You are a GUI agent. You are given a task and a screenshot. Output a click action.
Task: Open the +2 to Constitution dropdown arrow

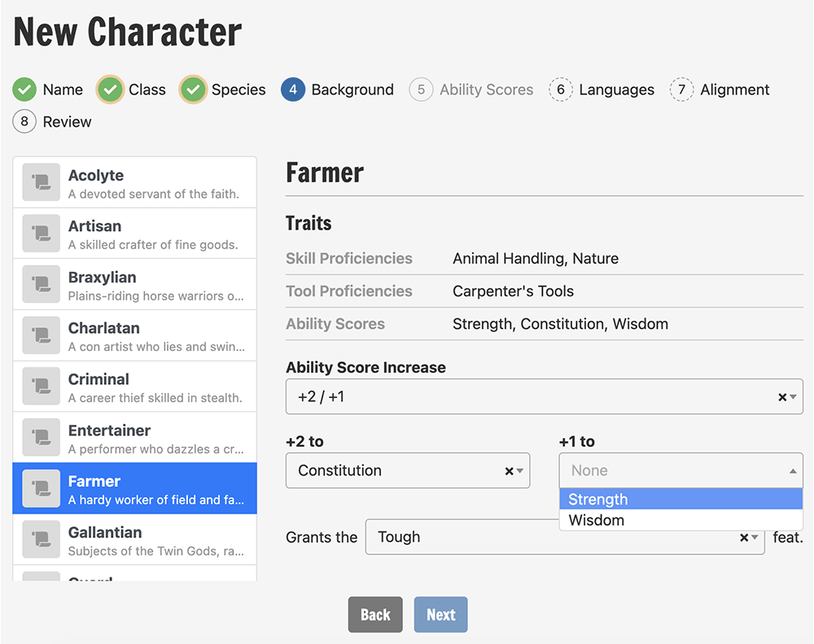519,471
